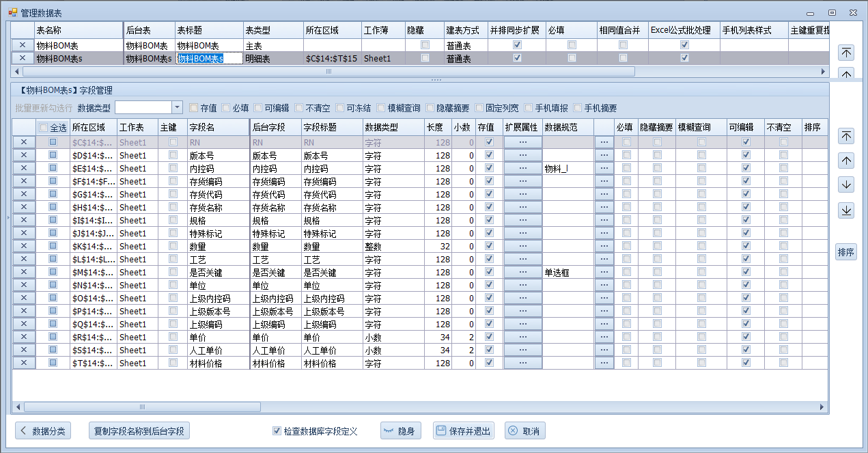868x453 pixels.
Task: Click the field grid horizontal scrollbar thumb
Action: pyautogui.click(x=142, y=407)
